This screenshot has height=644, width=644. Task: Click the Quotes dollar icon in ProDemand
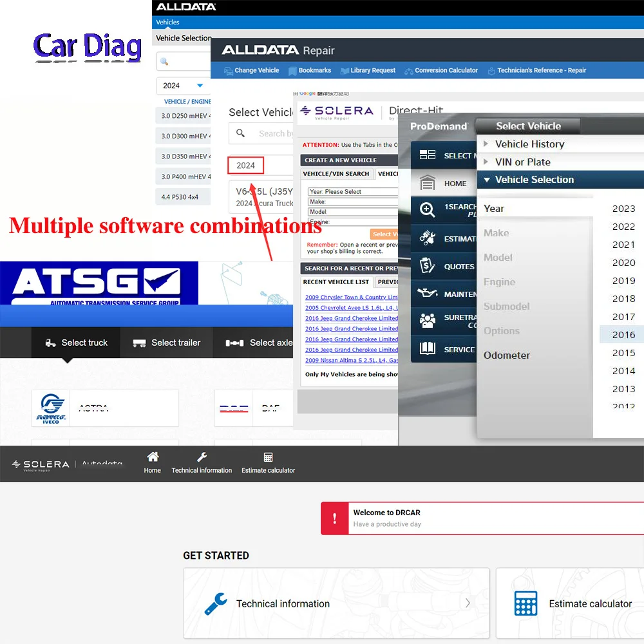pyautogui.click(x=428, y=266)
